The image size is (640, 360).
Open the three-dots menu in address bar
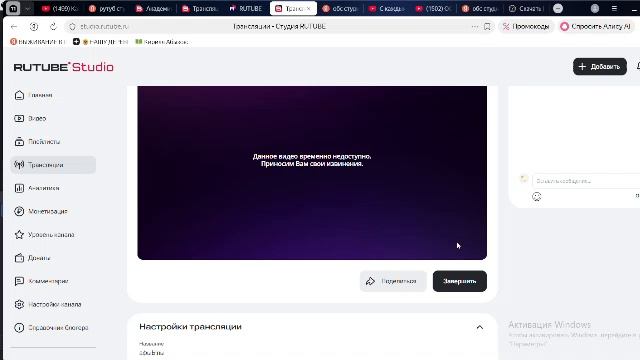[475, 27]
